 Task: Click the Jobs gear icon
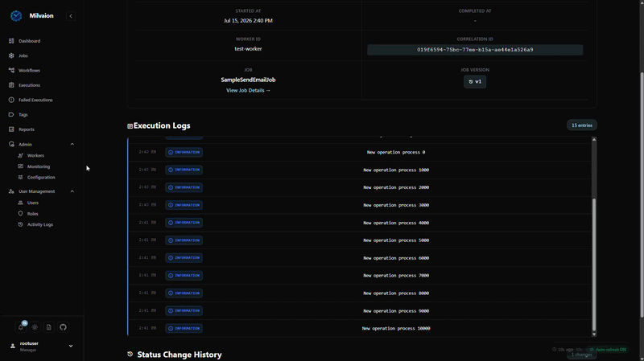tap(11, 55)
